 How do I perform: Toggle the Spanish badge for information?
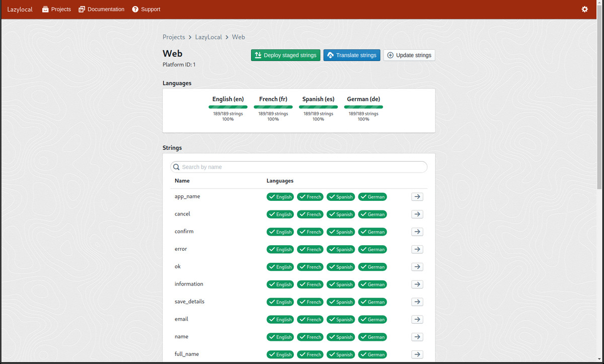pos(341,284)
